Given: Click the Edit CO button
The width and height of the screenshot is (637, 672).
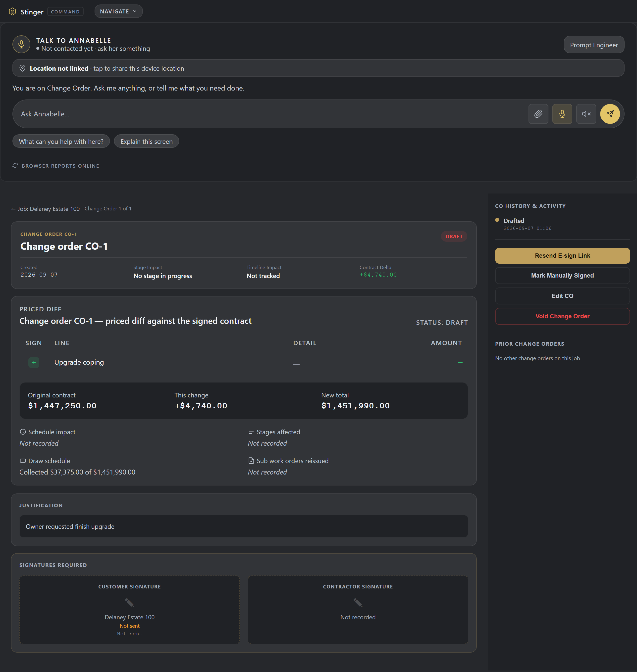Looking at the screenshot, I should (562, 296).
